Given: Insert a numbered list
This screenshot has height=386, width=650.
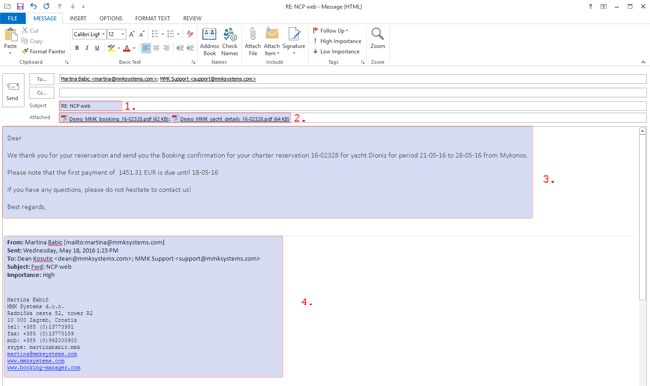Looking at the screenshot, I should [x=170, y=34].
